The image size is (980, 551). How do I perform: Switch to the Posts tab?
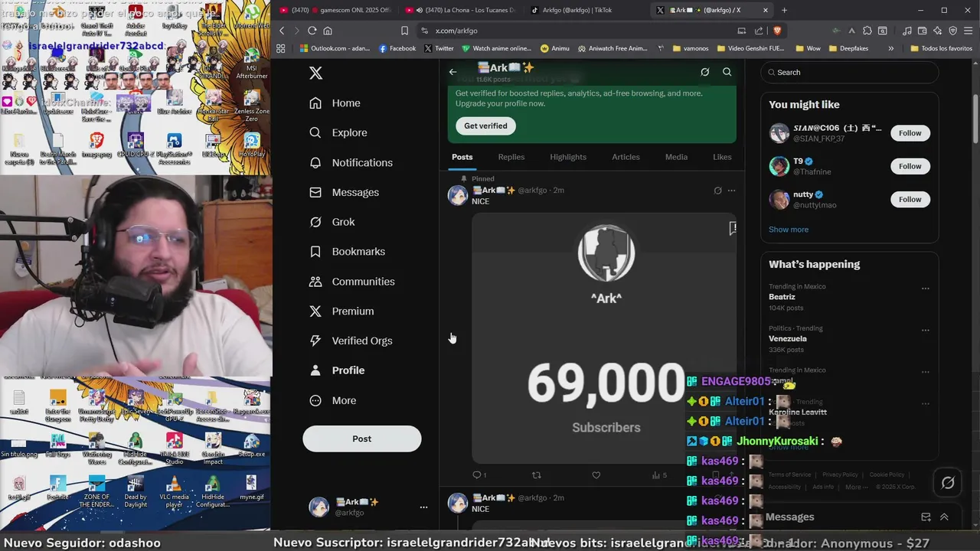462,157
